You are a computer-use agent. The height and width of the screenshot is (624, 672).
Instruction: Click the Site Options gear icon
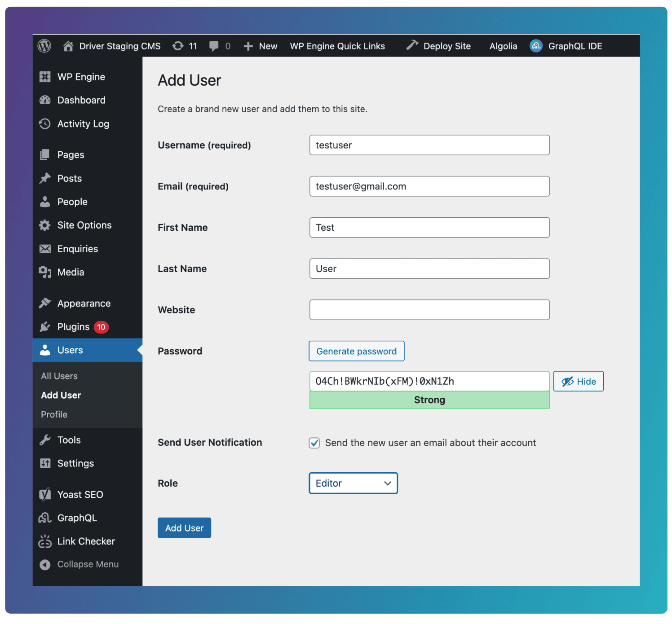pos(45,225)
